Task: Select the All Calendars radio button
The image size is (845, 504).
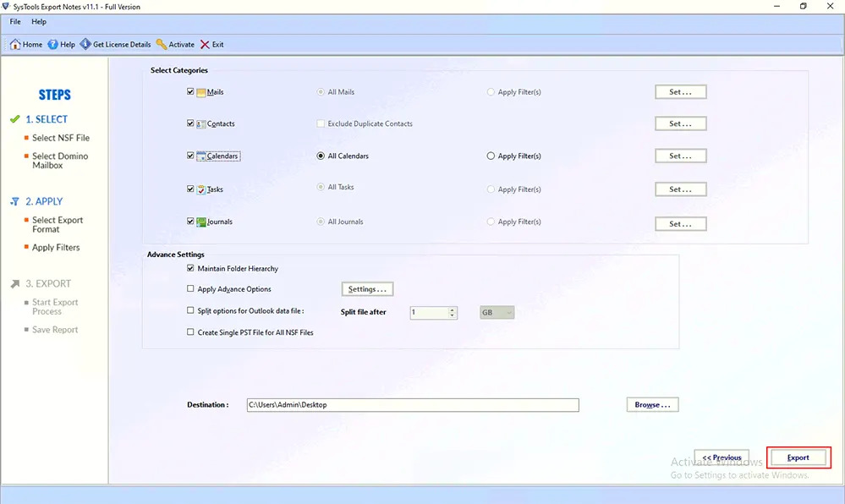Action: (x=321, y=156)
